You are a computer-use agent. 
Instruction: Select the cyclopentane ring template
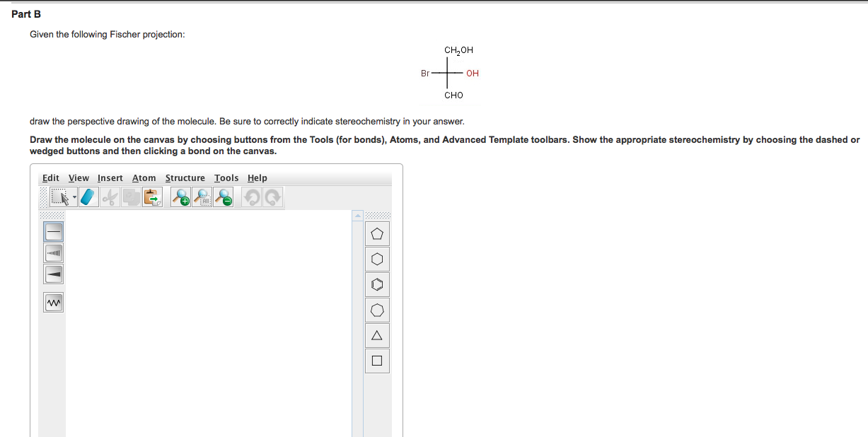click(x=376, y=233)
